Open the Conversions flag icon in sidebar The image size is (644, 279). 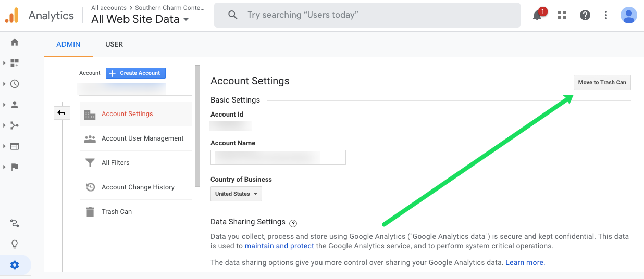click(x=15, y=167)
